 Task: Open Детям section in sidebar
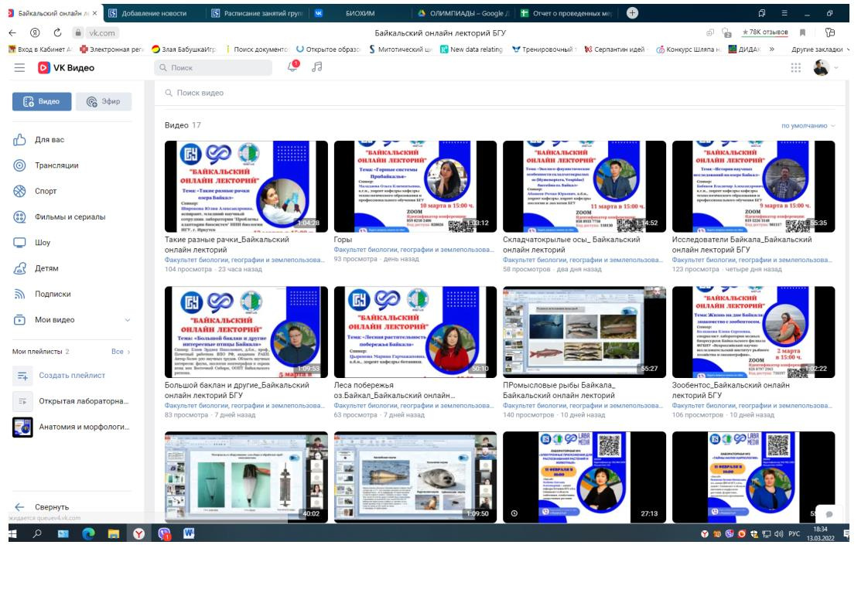point(46,268)
